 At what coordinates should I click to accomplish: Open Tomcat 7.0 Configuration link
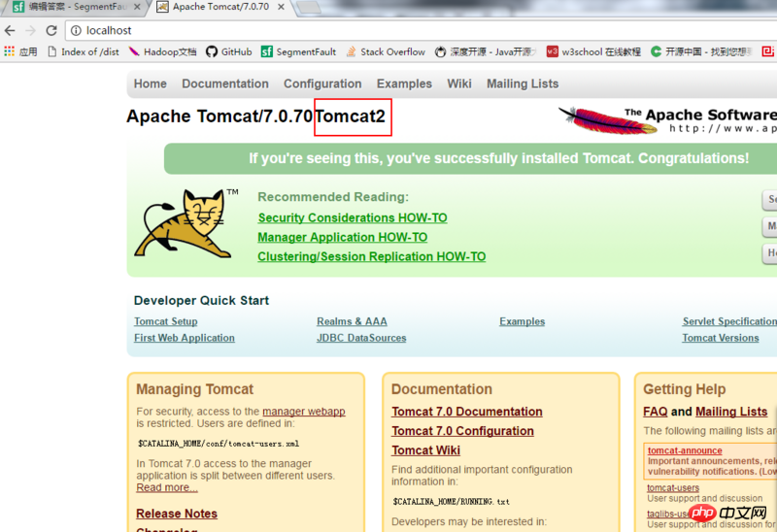click(462, 431)
